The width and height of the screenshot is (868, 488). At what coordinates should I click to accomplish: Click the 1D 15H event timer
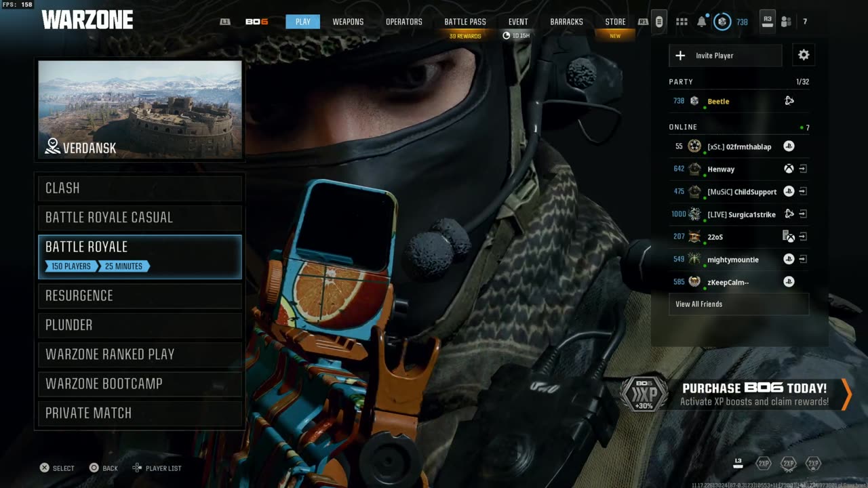516,36
